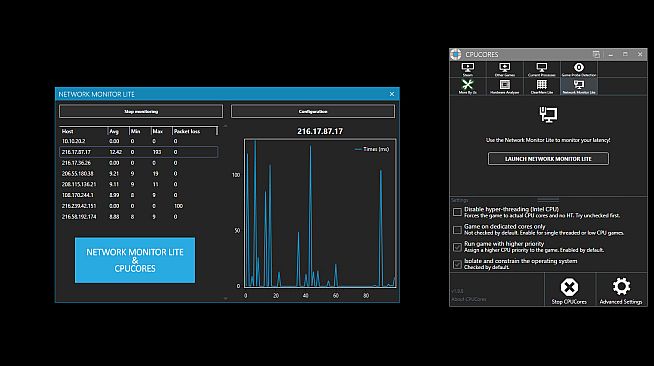Select host row 108.170.244.1
Screen dimensions: 654x366
138,195
